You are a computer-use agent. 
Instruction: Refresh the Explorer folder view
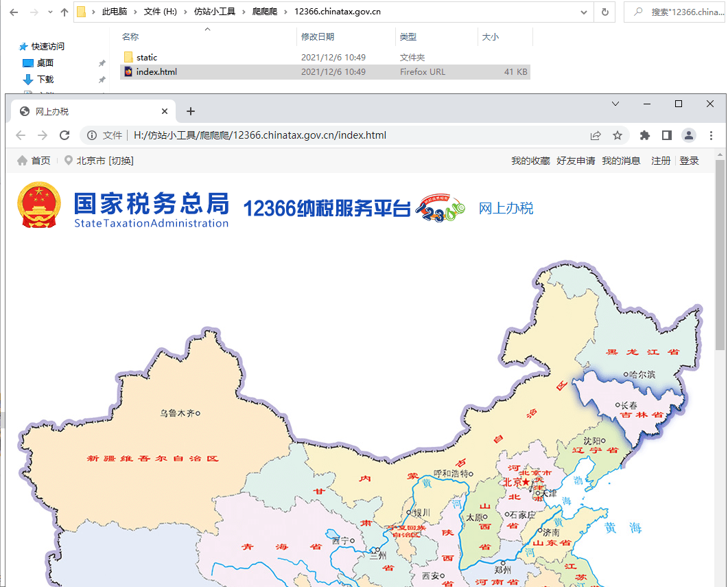point(605,12)
